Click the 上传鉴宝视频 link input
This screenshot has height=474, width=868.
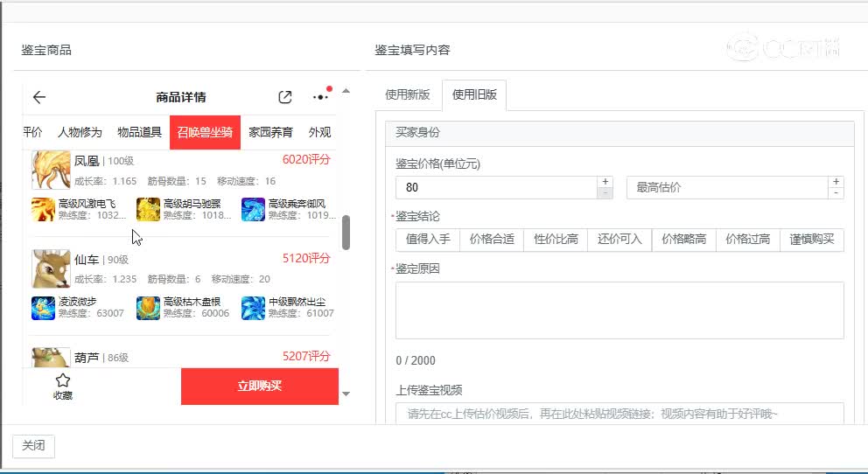click(619, 414)
